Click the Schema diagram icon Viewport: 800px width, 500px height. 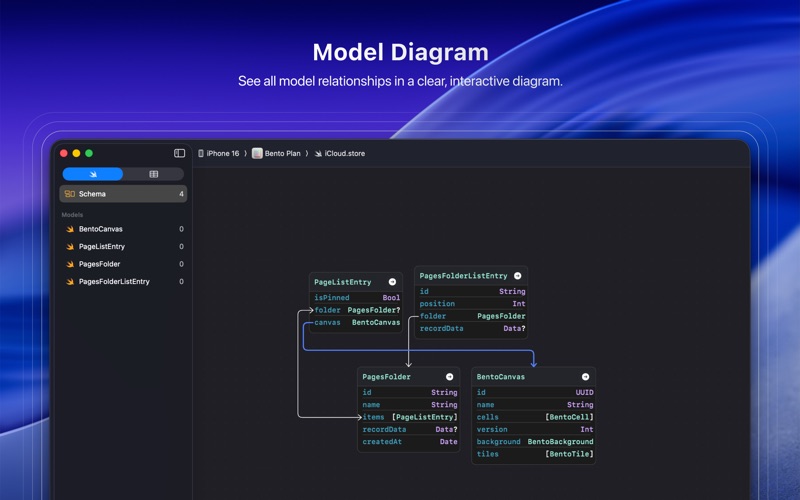tap(70, 194)
